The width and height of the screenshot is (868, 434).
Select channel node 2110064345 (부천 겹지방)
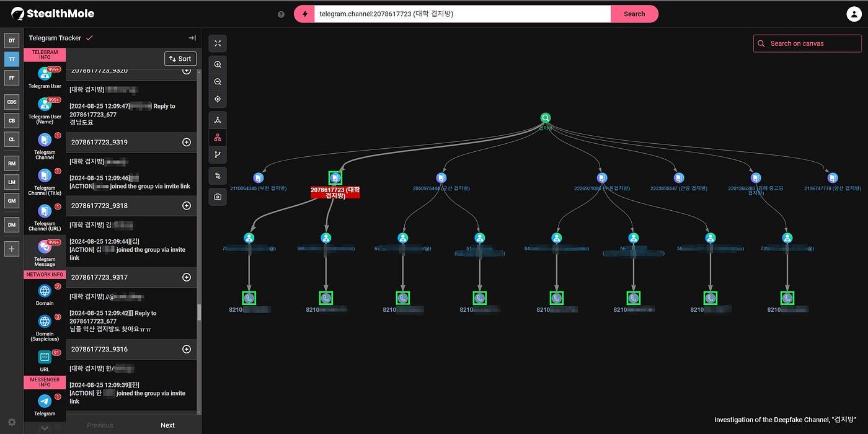259,178
